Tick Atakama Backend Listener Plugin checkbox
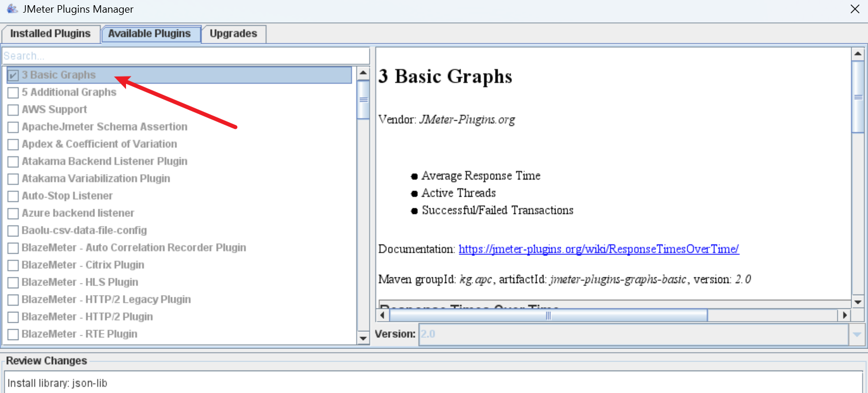The height and width of the screenshot is (393, 868). tap(13, 162)
